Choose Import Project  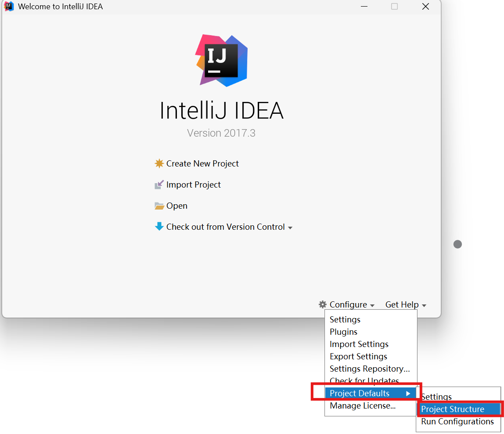pos(194,184)
